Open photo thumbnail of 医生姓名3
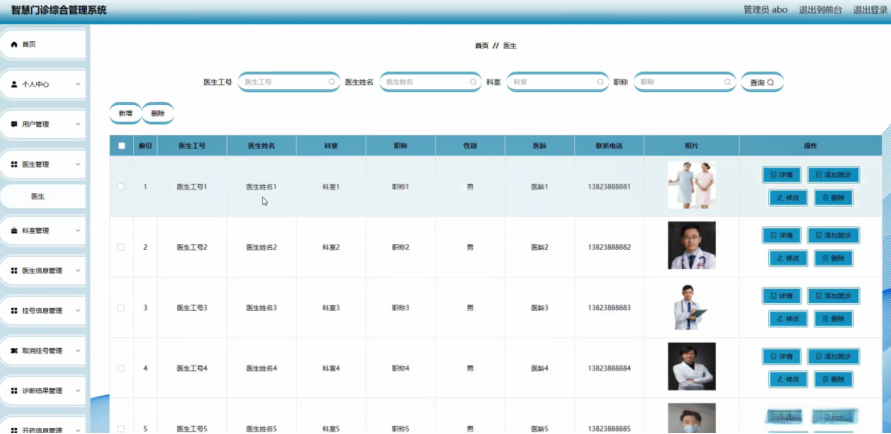 point(692,306)
